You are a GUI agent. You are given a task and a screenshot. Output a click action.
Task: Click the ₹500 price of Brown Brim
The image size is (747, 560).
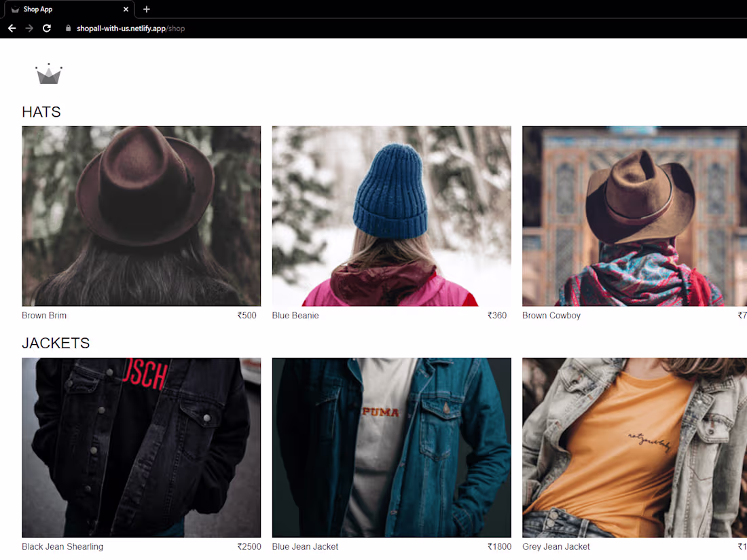click(247, 315)
